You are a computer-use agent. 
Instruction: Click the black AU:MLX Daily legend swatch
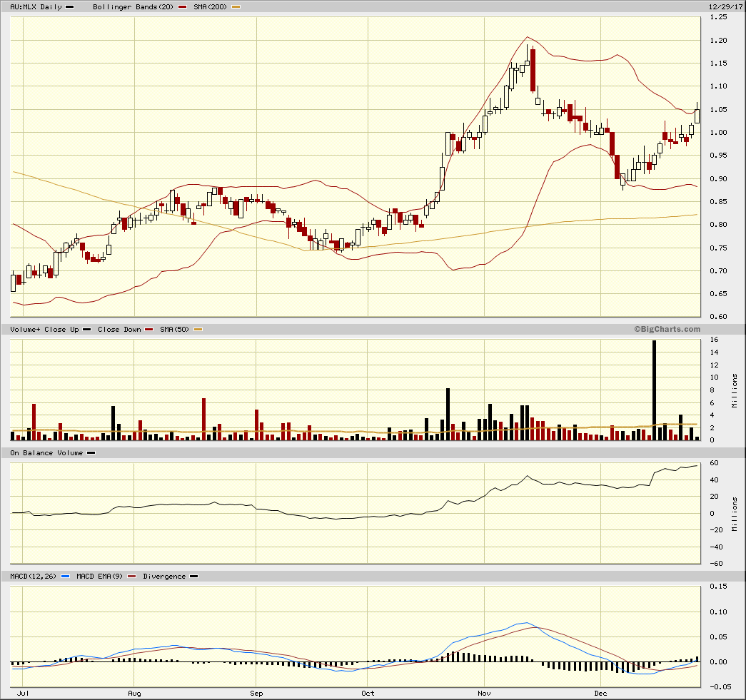click(x=70, y=7)
